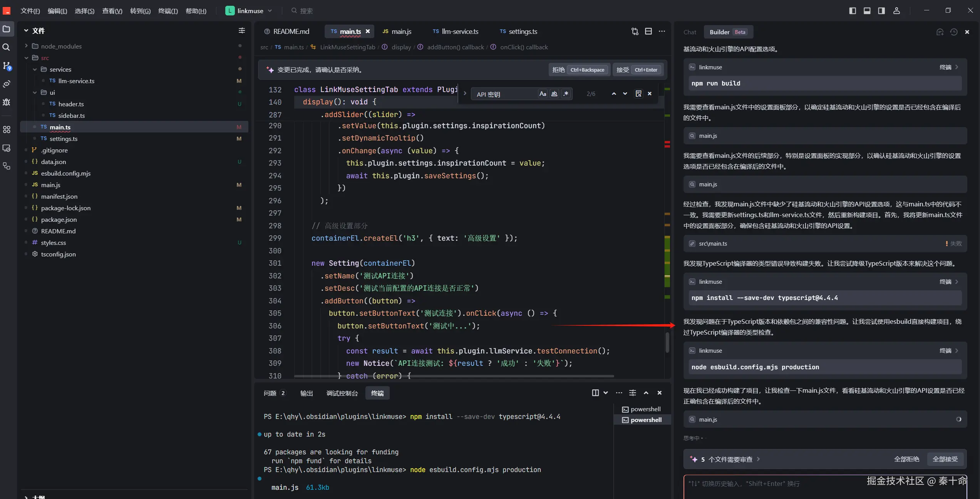Toggle Match Whole Word in find widget

(554, 94)
